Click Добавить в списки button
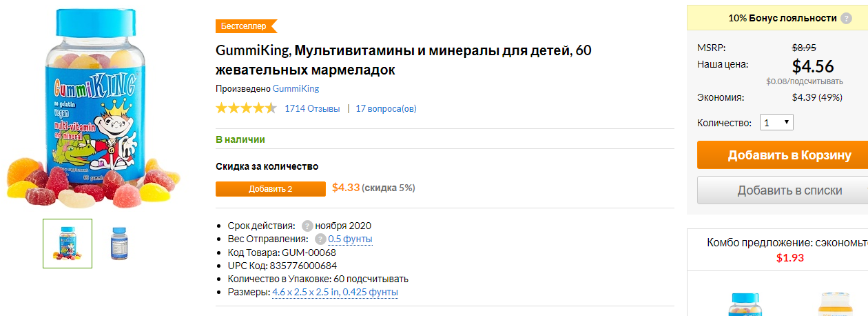The image size is (868, 316). 783,190
